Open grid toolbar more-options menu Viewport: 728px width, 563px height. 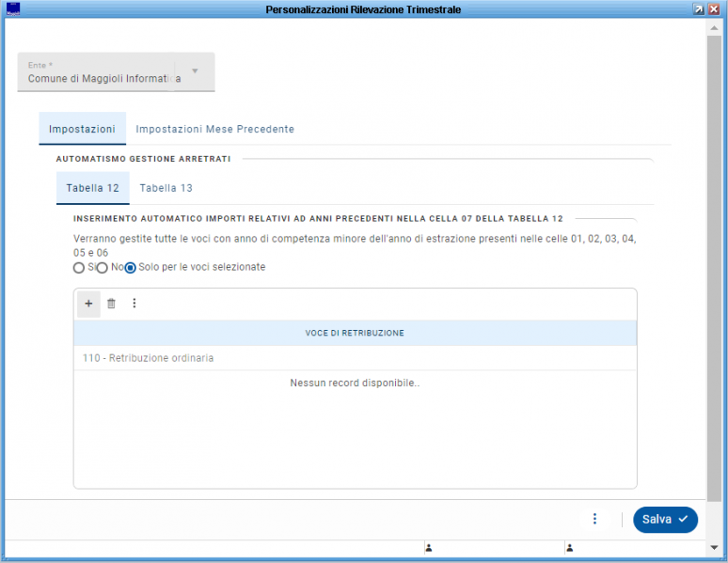click(x=135, y=304)
